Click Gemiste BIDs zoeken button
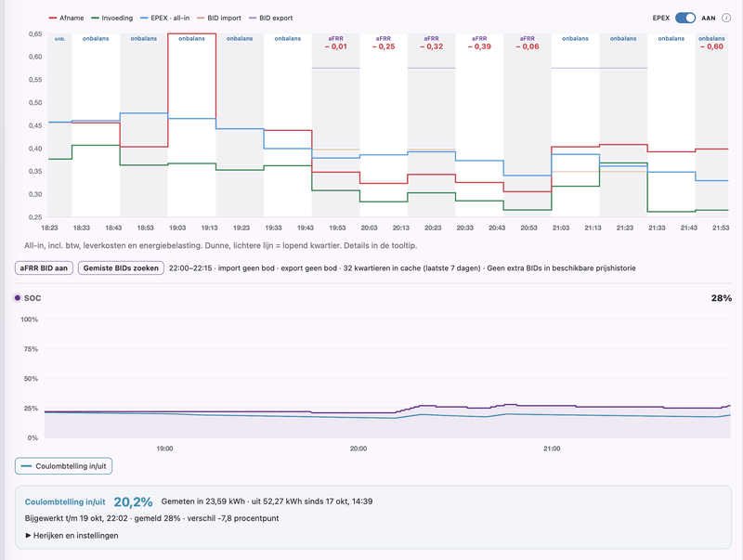The height and width of the screenshot is (560, 743). pos(121,268)
